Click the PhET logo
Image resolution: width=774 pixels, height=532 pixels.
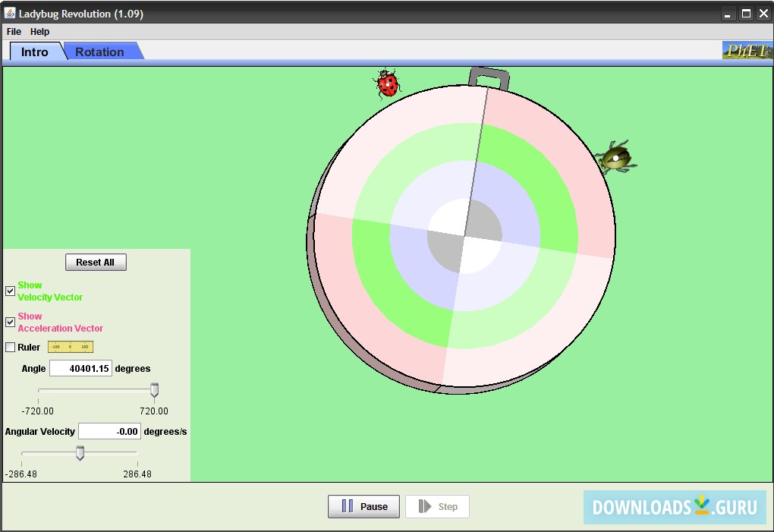coord(747,51)
